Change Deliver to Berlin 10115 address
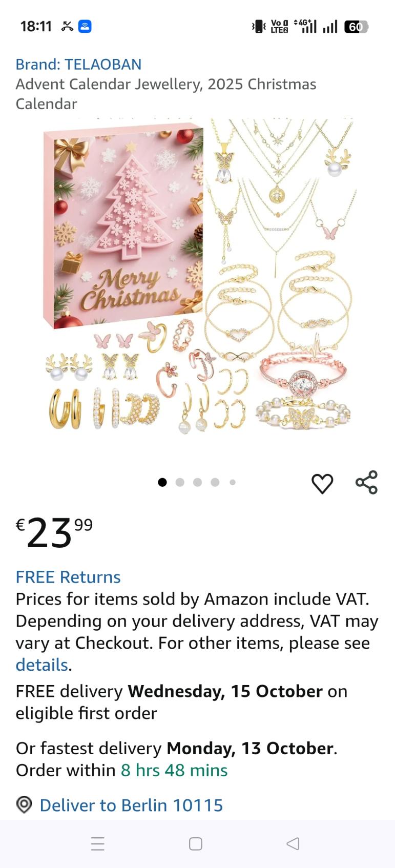395x868 pixels. pyautogui.click(x=131, y=805)
